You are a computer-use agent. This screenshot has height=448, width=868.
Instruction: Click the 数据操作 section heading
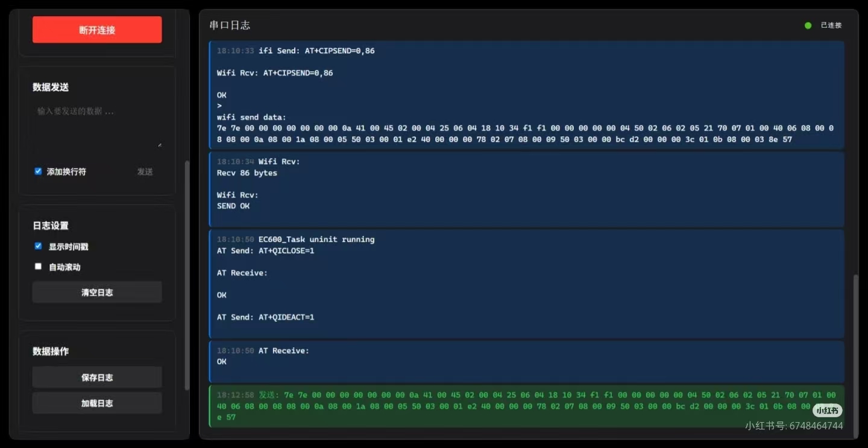(x=51, y=352)
